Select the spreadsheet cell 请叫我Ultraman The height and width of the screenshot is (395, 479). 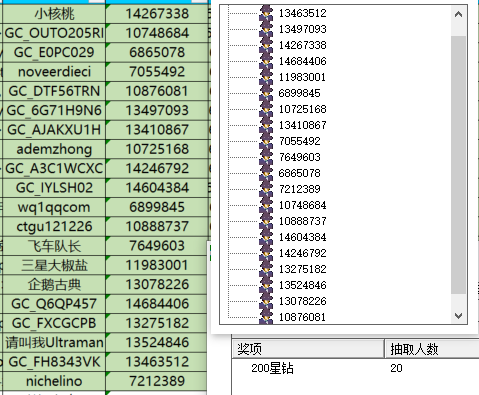[54, 342]
